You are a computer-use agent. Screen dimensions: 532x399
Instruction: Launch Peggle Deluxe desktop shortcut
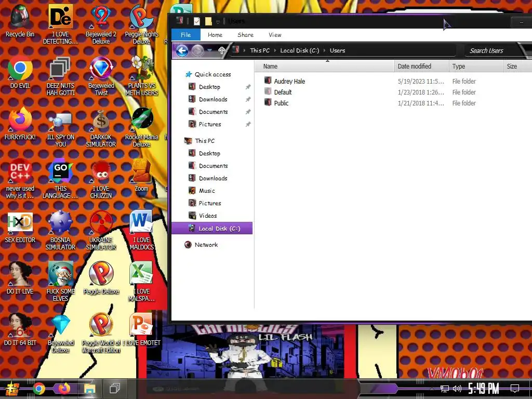click(101, 278)
